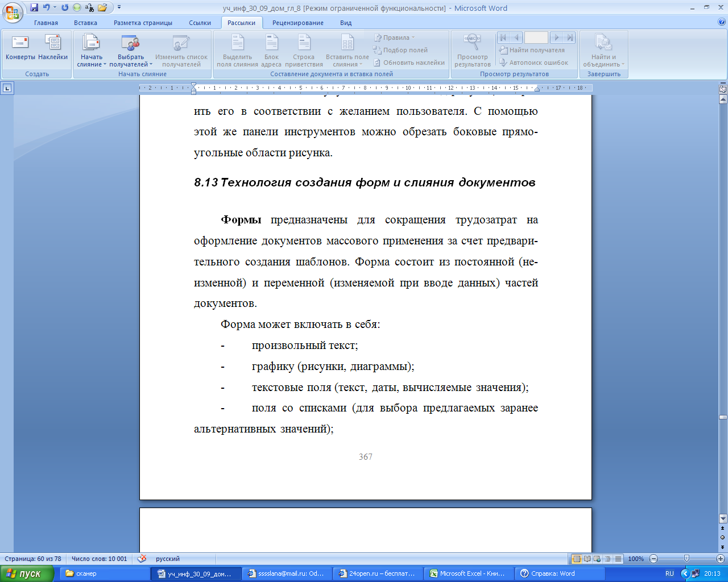Click word count Число слов: 10 001
The image size is (728, 582).
pos(100,559)
